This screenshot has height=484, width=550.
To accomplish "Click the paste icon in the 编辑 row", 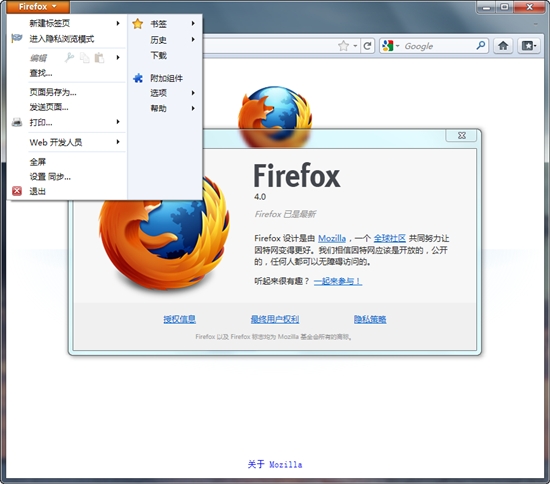I will [100, 58].
